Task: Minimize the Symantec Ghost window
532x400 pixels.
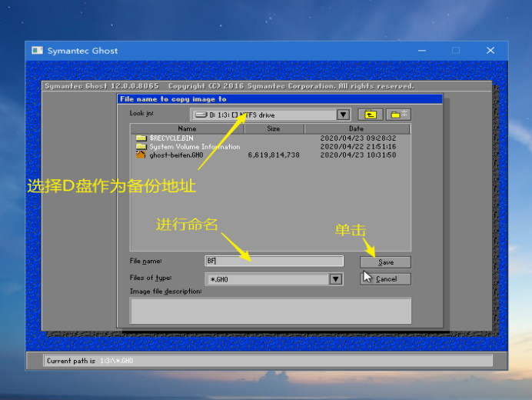Action: pyautogui.click(x=422, y=51)
